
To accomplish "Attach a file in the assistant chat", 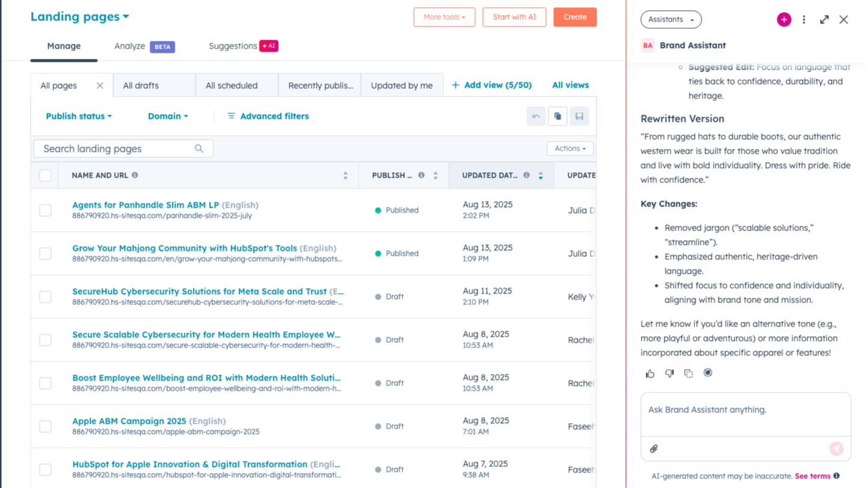I will (x=654, y=448).
